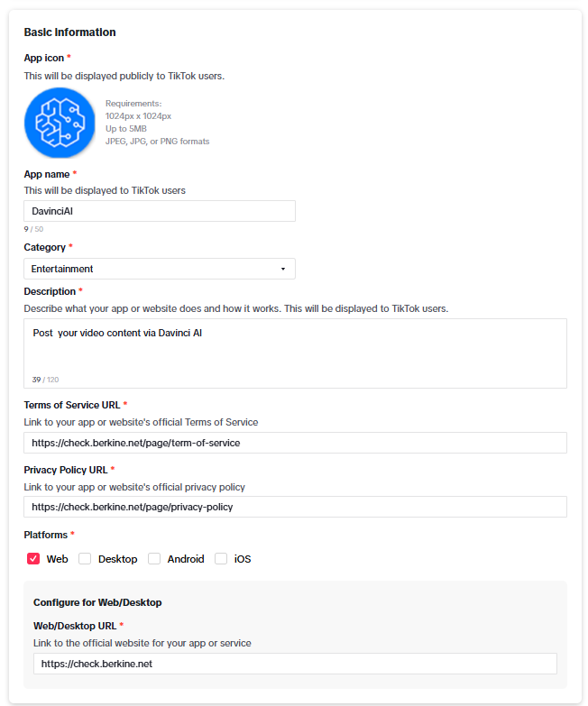
Task: Edit the Description text area
Action: (295, 353)
